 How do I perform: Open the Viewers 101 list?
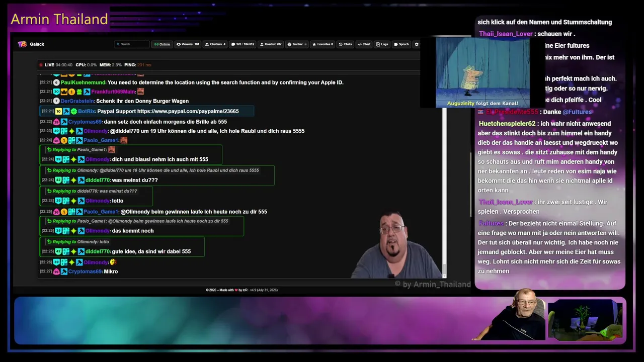pyautogui.click(x=188, y=44)
